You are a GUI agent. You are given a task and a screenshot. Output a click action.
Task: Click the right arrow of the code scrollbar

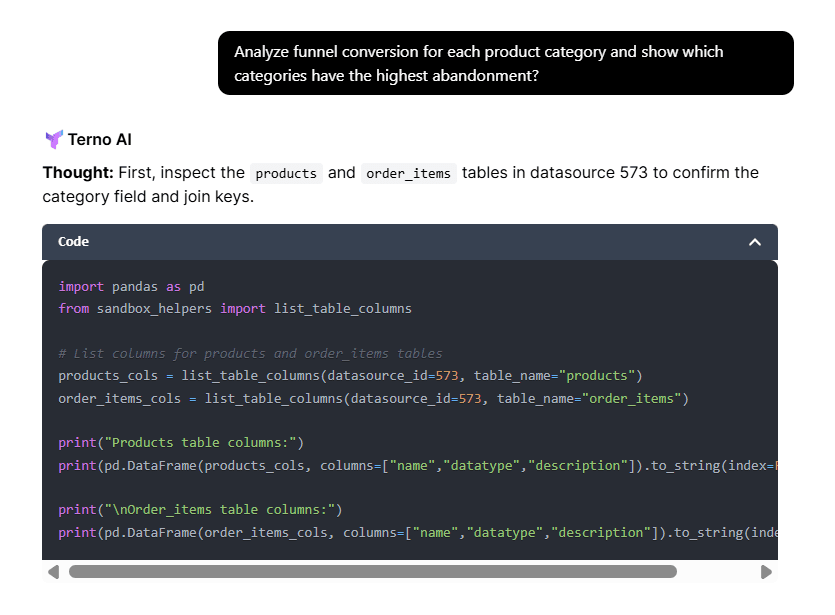[x=766, y=572]
